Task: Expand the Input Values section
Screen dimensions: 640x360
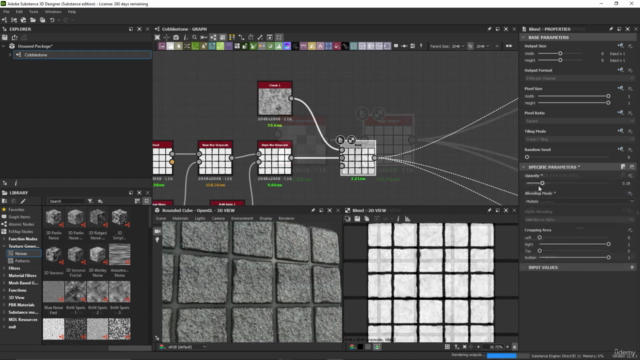Action: [x=523, y=267]
